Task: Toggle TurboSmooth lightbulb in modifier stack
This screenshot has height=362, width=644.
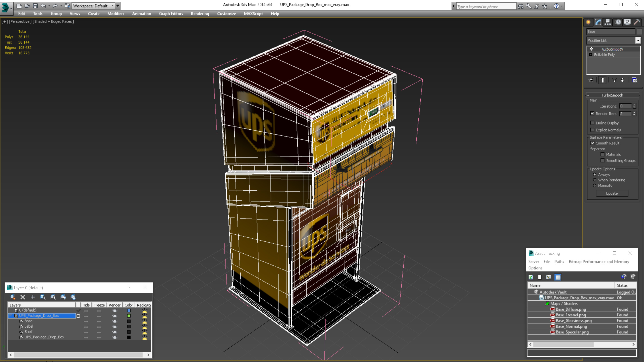Action: tap(591, 49)
